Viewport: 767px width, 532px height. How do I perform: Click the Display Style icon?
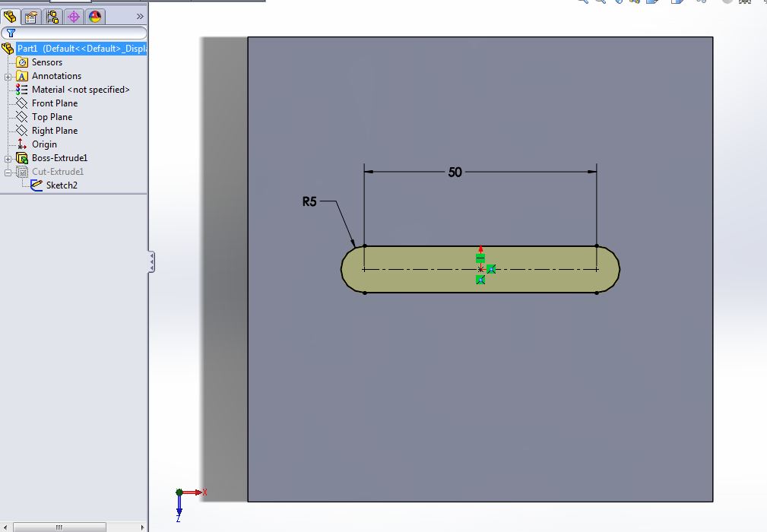tap(675, 3)
